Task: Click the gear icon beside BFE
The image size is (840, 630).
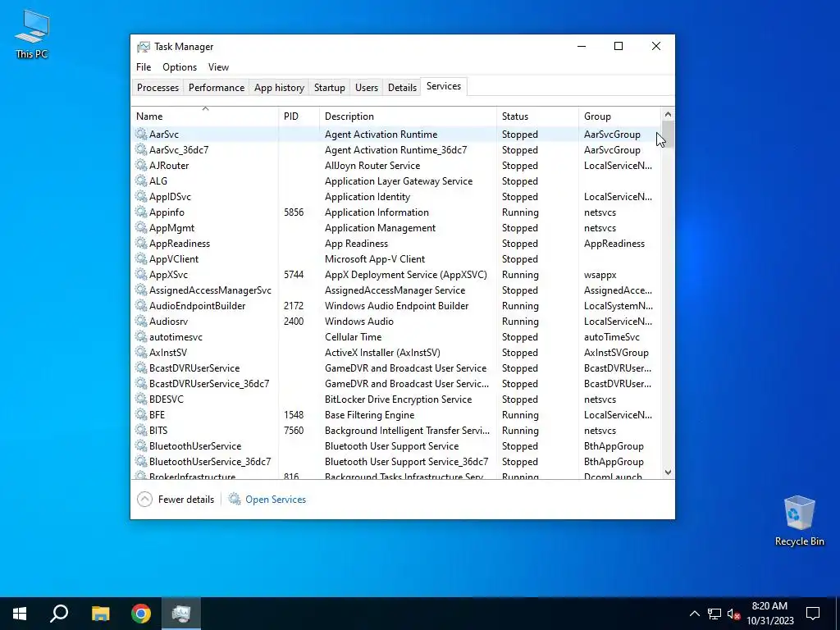Action: point(141,414)
